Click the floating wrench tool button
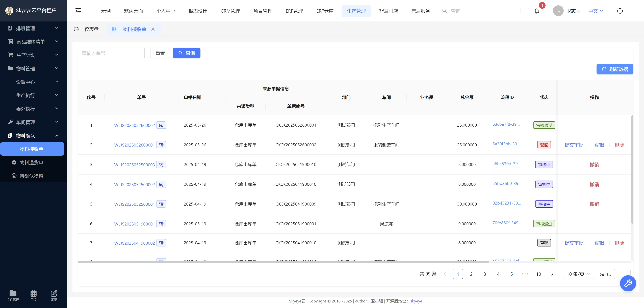Screen dimensions: 644x308 [628, 283]
